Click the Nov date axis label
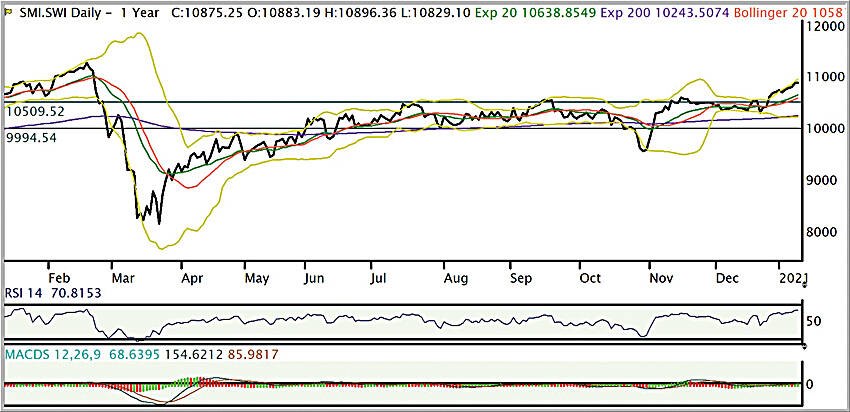Screen dimensions: 850x412 tap(661, 278)
